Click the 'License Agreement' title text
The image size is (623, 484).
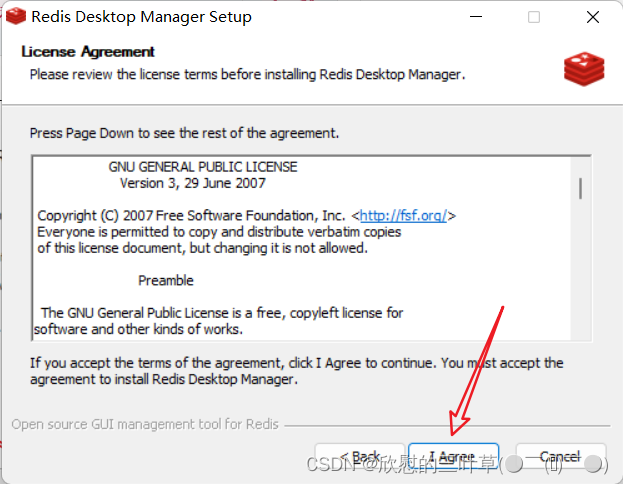point(88,52)
